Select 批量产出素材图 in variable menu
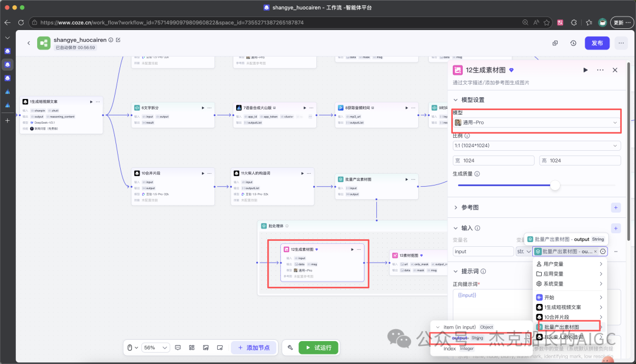636x364 pixels. click(x=569, y=327)
